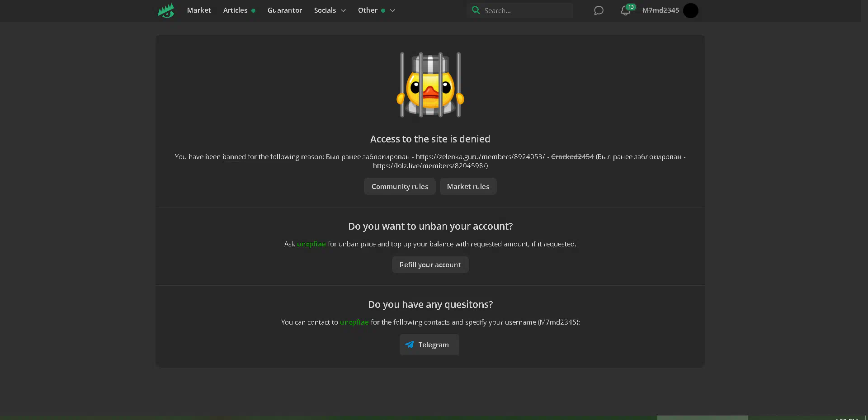The height and width of the screenshot is (420, 868).
Task: Click the 'Access to the site is denied' heading
Action: (430, 139)
